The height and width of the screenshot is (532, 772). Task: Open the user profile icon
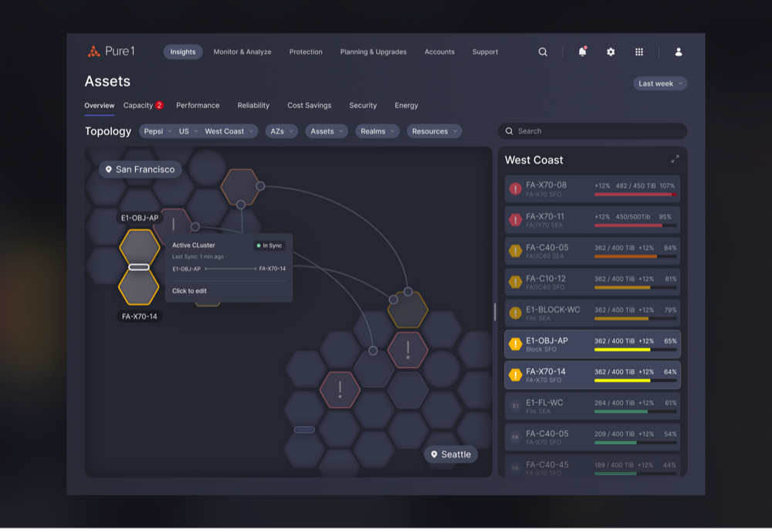point(679,52)
